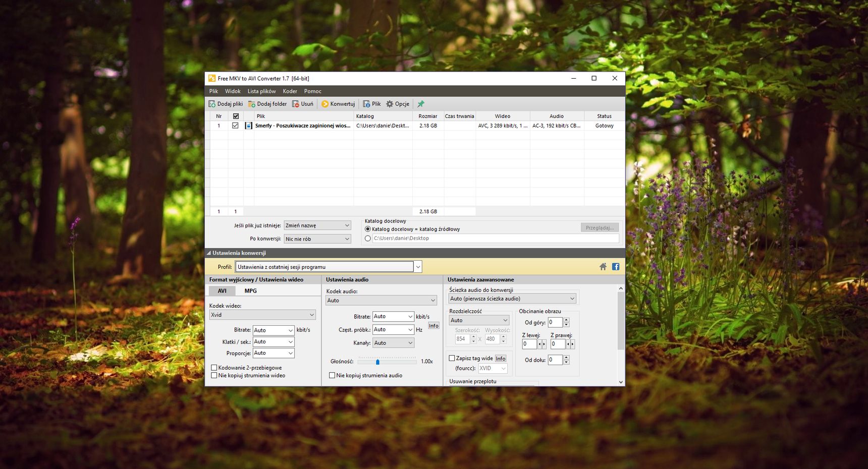Image resolution: width=868 pixels, height=469 pixels.
Task: Select the Smerfy file name in list
Action: point(302,126)
